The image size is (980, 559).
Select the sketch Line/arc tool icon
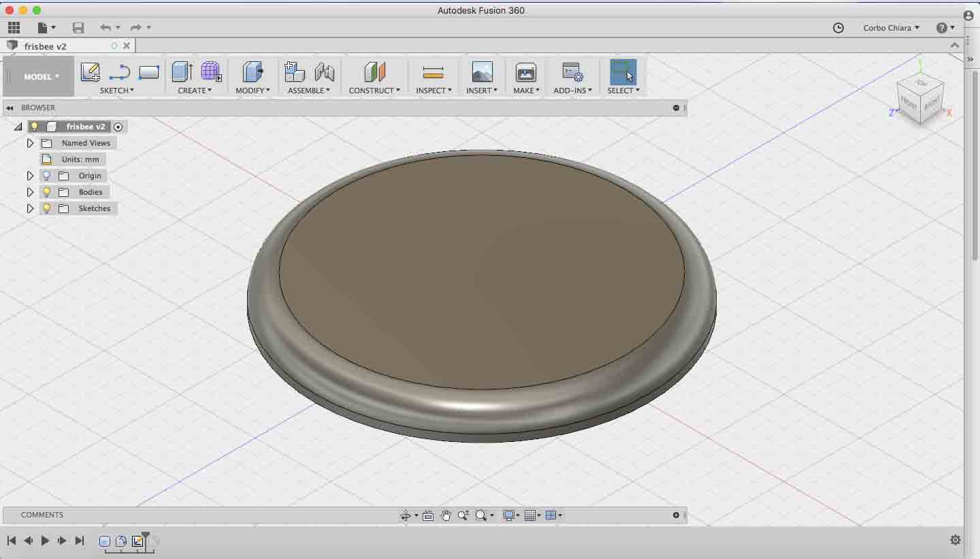coord(120,72)
